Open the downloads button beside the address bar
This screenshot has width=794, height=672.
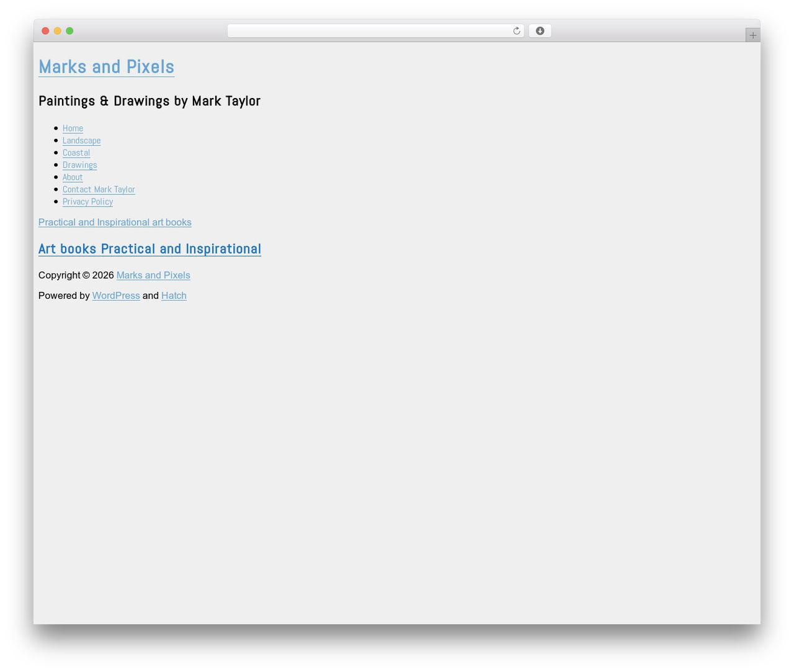tap(540, 31)
